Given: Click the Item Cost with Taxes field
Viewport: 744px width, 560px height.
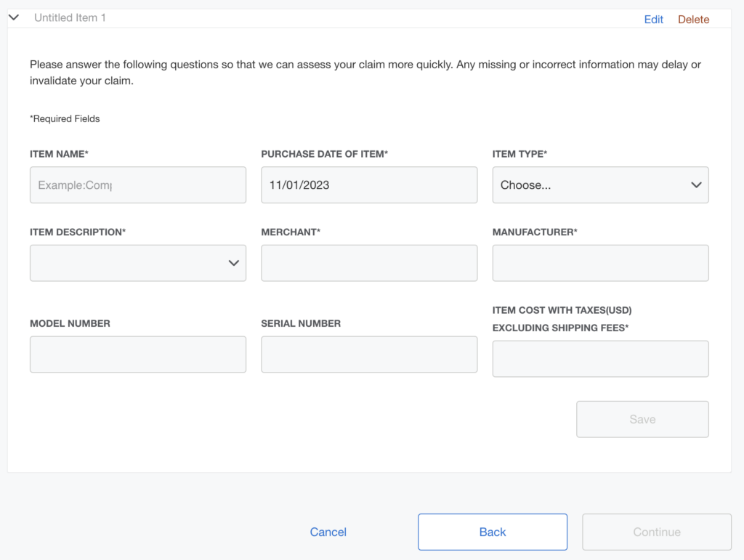Looking at the screenshot, I should point(600,358).
